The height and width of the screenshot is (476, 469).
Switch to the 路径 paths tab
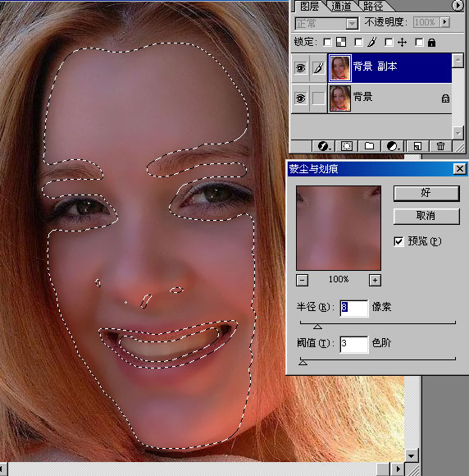pos(373,6)
